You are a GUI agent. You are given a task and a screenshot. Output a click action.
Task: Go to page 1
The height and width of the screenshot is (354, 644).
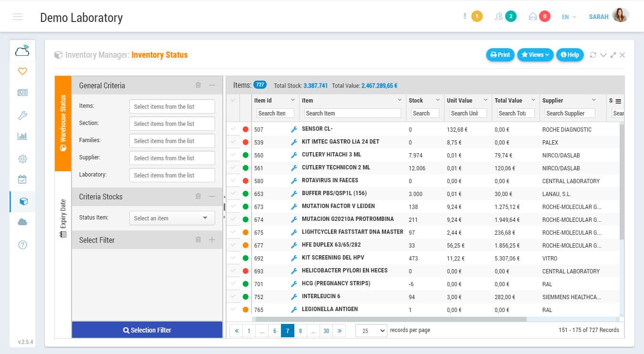click(249, 331)
